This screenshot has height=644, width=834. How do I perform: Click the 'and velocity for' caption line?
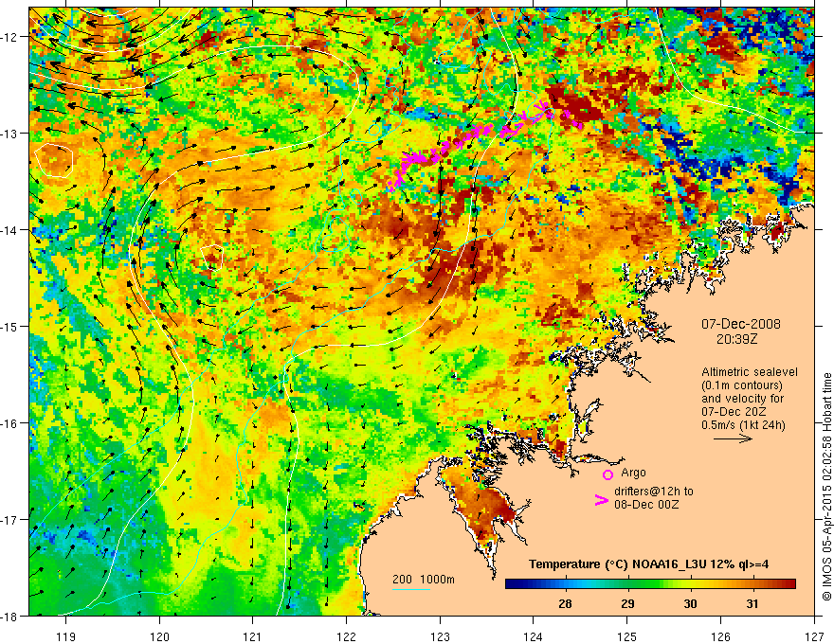tap(742, 399)
